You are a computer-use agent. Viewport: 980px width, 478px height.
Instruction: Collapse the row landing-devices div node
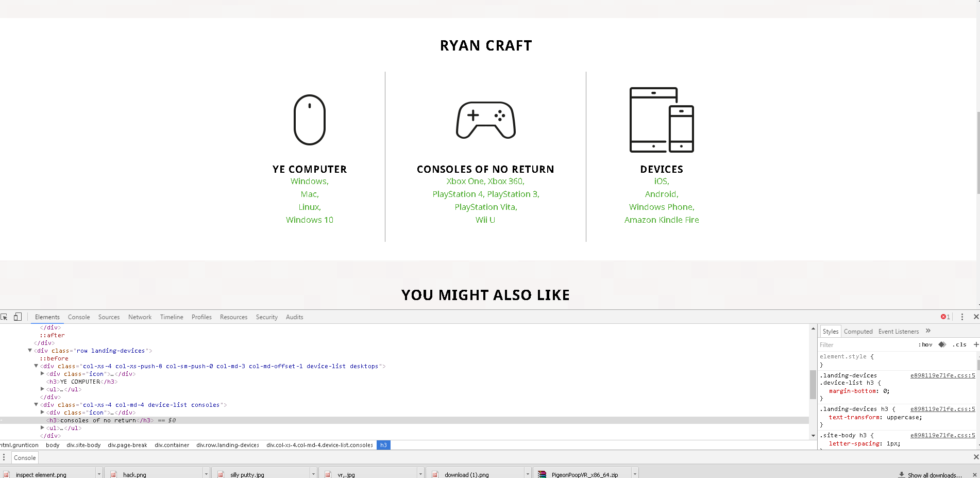point(30,351)
